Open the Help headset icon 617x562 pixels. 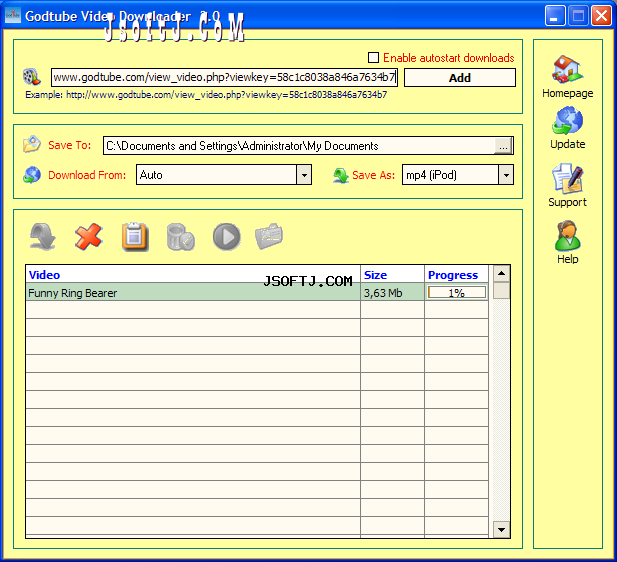pyautogui.click(x=567, y=235)
